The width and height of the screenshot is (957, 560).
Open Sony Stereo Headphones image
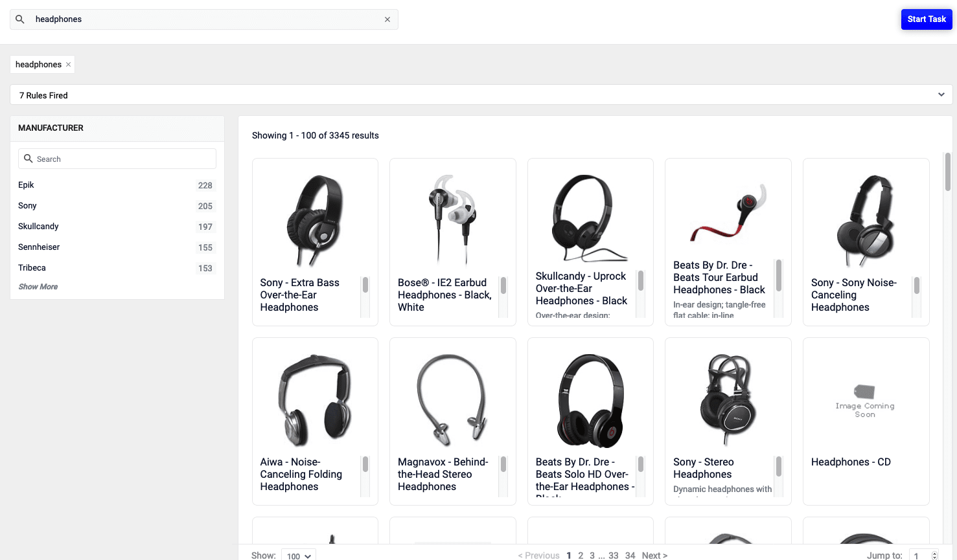pyautogui.click(x=728, y=400)
